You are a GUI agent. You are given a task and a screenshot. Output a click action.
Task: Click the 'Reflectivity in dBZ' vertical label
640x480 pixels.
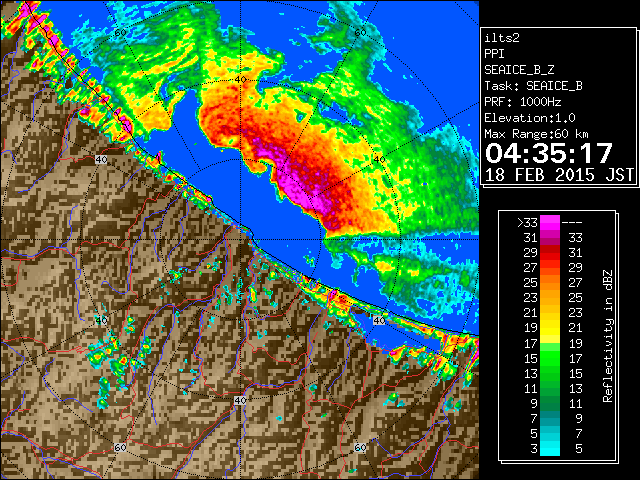(607, 336)
